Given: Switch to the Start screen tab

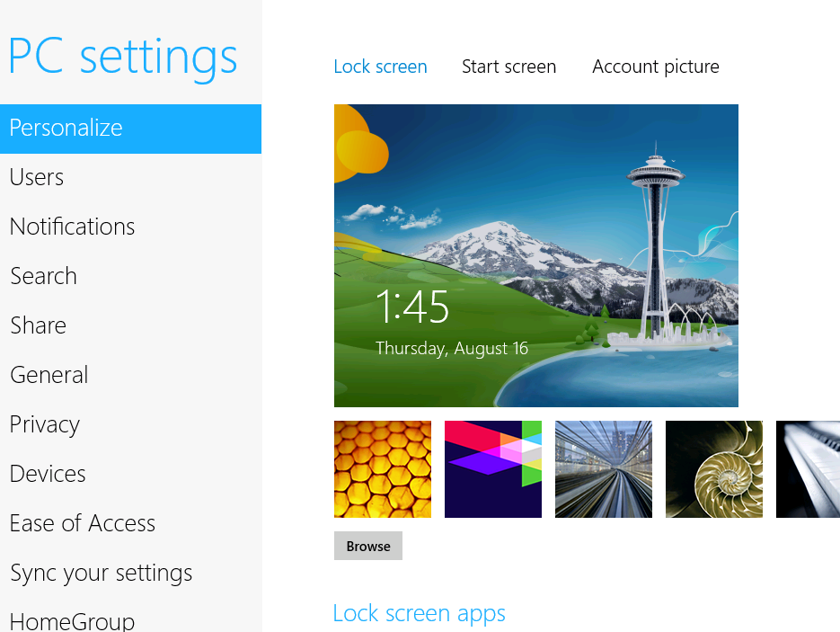Looking at the screenshot, I should 508,67.
